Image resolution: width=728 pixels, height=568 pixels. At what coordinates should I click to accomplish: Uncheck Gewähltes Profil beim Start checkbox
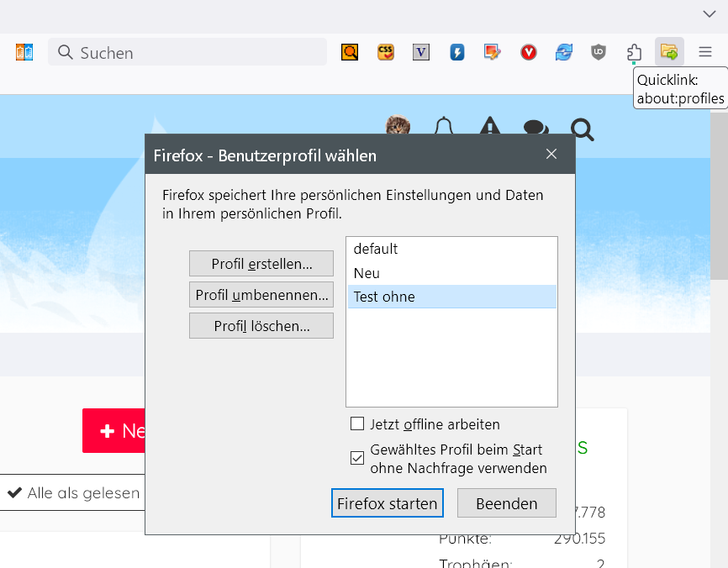(357, 458)
